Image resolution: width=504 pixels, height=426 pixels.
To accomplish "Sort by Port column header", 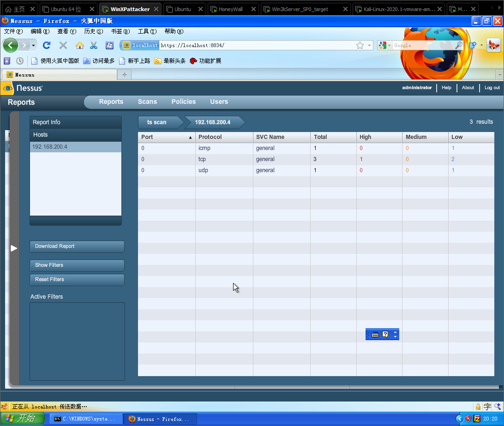I will click(x=167, y=137).
